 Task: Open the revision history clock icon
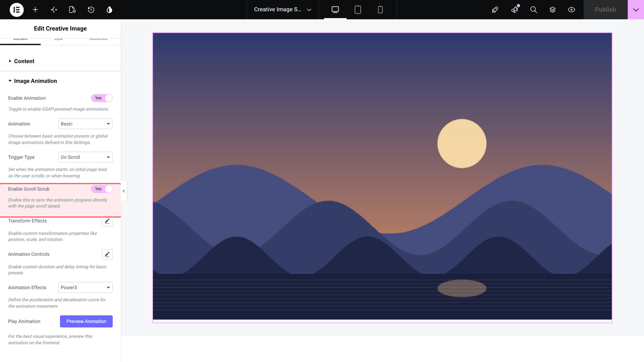91,10
